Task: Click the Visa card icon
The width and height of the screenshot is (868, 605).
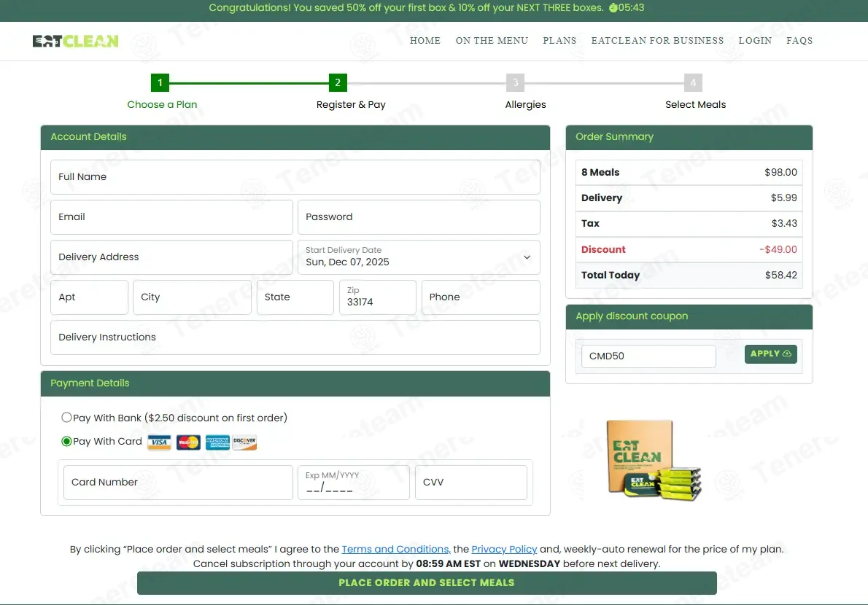Action: [160, 442]
